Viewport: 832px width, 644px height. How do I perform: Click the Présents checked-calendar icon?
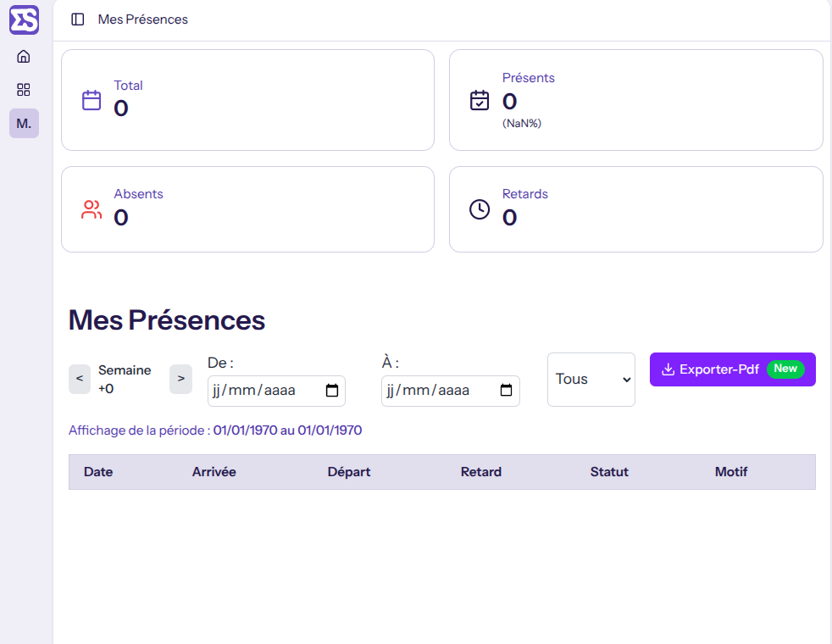tap(480, 99)
